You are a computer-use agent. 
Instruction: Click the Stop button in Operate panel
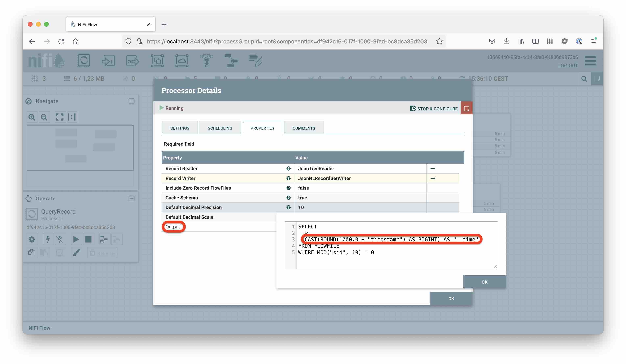pos(88,239)
